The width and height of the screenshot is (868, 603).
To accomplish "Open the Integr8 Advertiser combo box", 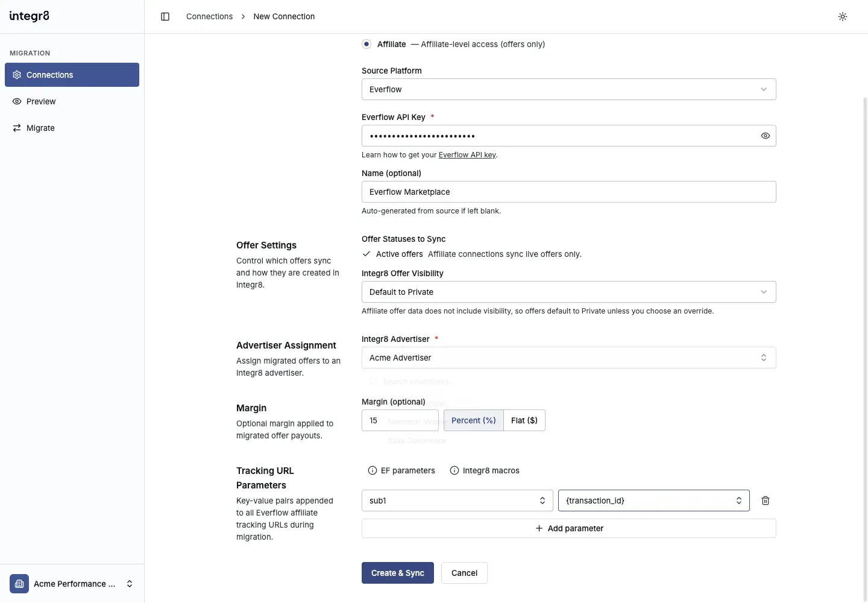I will pyautogui.click(x=569, y=358).
